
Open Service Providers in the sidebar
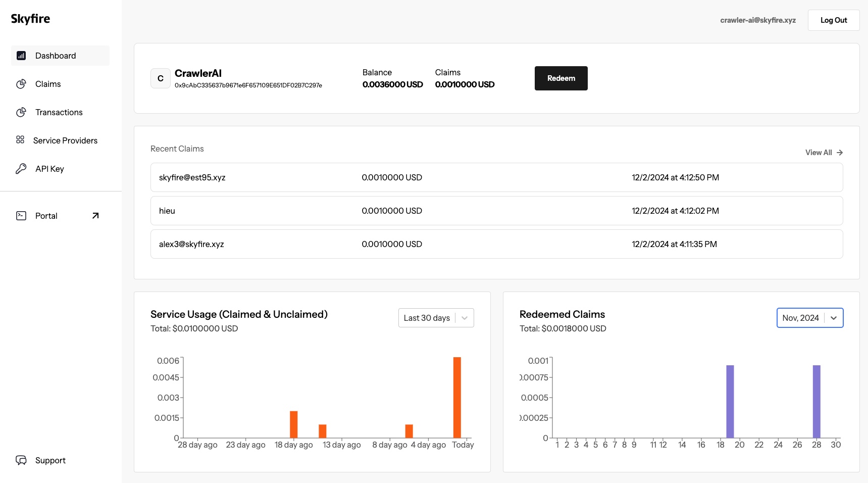[60, 140]
